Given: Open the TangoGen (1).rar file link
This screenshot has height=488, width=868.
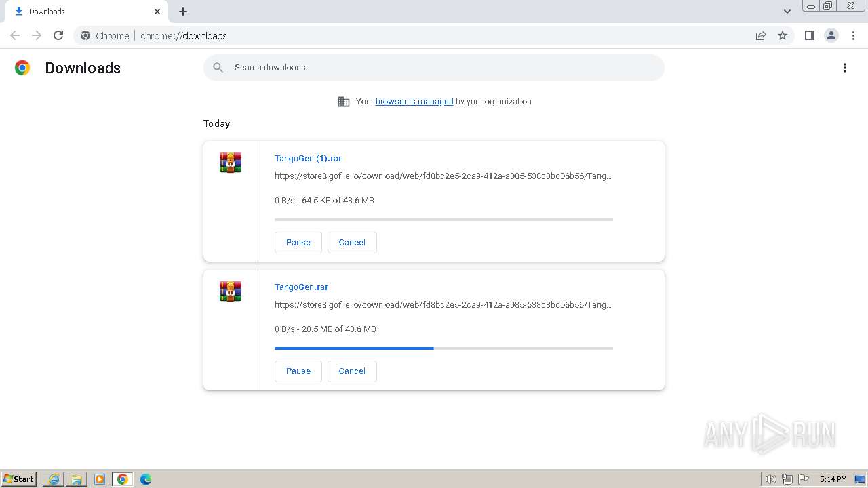Looking at the screenshot, I should [x=308, y=159].
